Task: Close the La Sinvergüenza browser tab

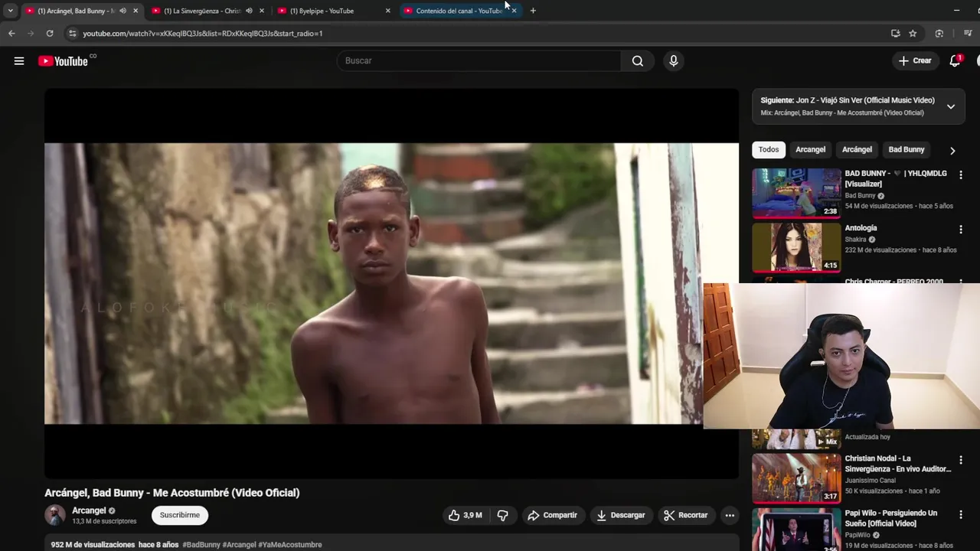Action: 262,11
